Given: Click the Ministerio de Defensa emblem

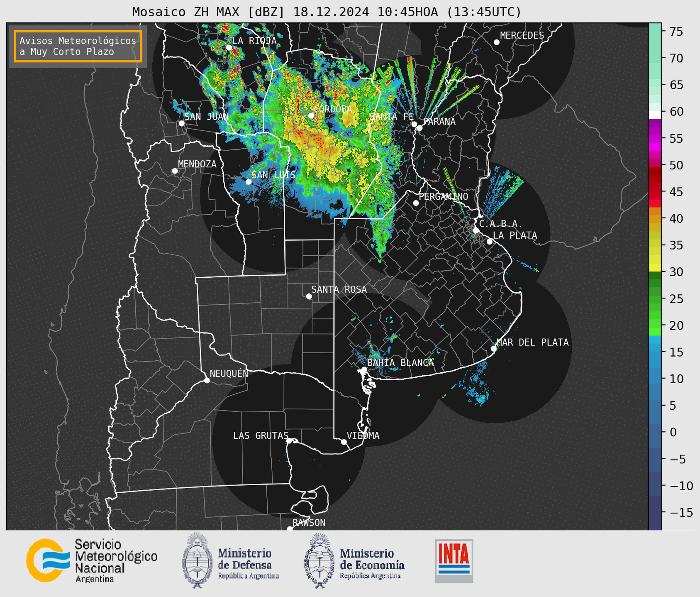Looking at the screenshot, I should pos(197,560).
